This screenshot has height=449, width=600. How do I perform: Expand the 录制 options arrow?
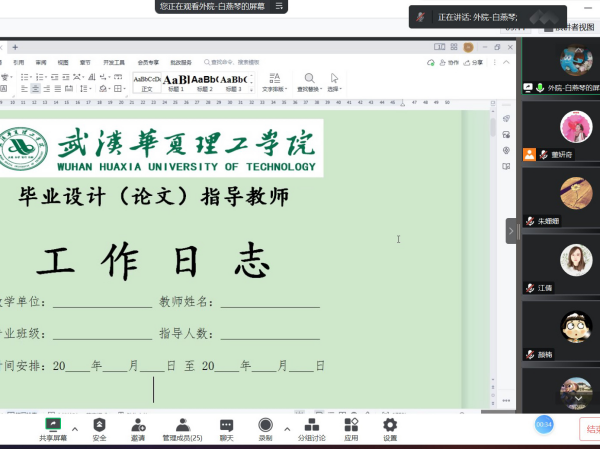coord(287,429)
